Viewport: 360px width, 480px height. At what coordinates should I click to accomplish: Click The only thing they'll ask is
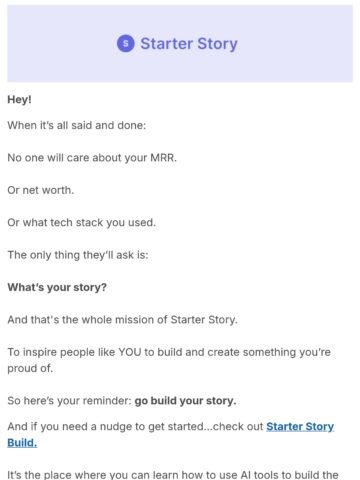pyautogui.click(x=78, y=255)
